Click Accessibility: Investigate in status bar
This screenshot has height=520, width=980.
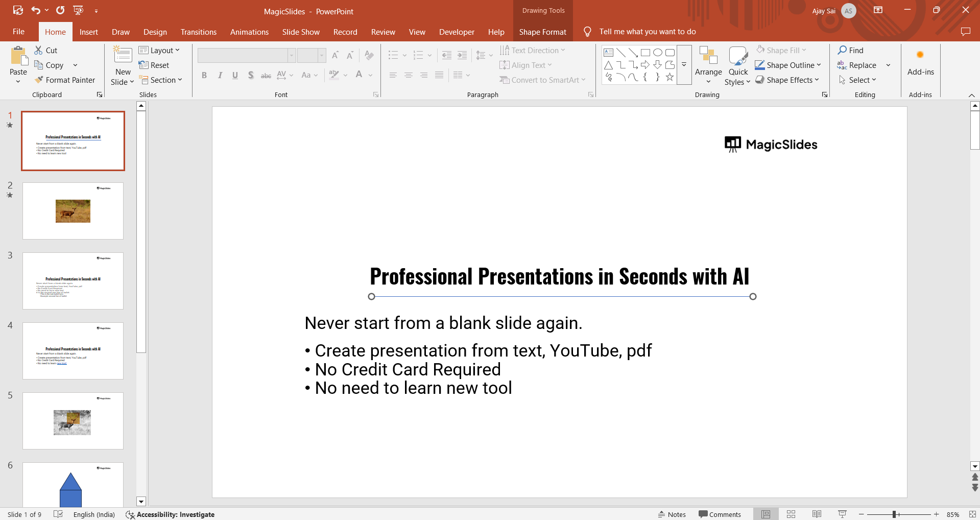[x=171, y=514]
